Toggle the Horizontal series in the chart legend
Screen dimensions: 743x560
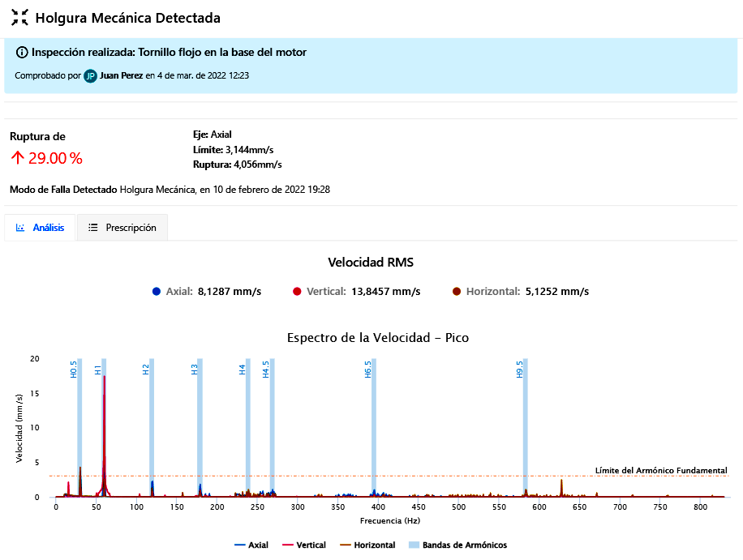(x=367, y=545)
